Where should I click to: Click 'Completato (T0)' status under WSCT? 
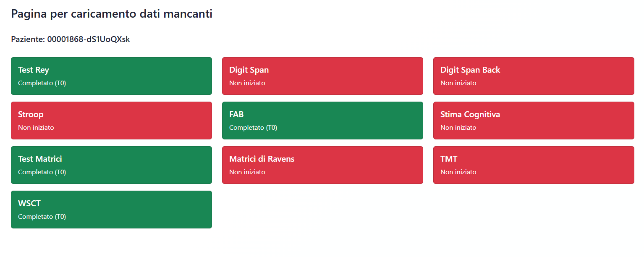(x=42, y=217)
